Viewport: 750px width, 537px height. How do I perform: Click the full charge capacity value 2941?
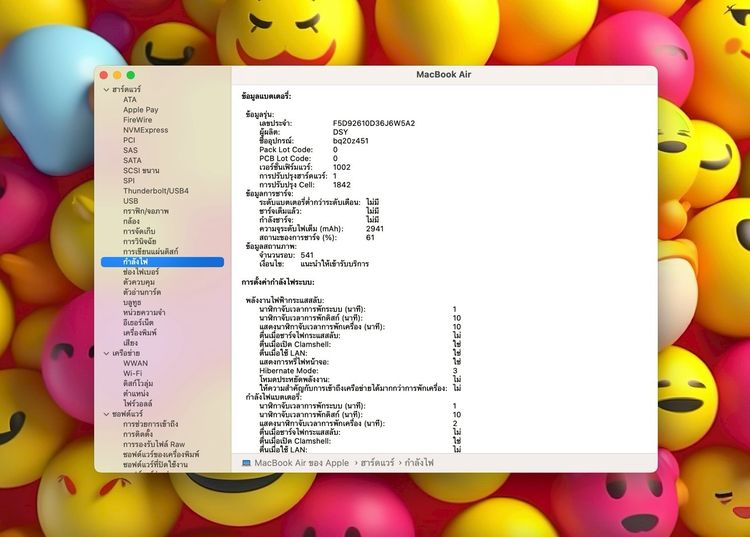tap(375, 229)
